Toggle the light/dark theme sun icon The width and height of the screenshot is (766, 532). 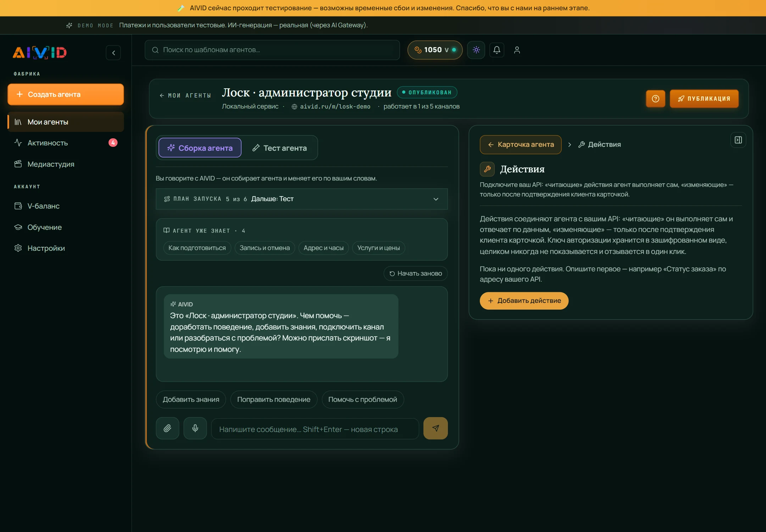pos(476,50)
